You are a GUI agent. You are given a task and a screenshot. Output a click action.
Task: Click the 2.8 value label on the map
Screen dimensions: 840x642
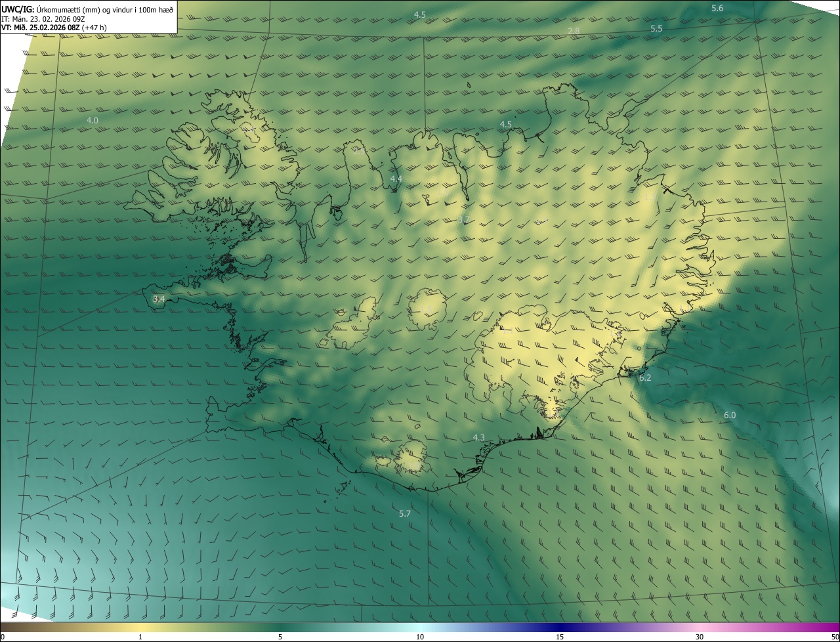tap(574, 32)
